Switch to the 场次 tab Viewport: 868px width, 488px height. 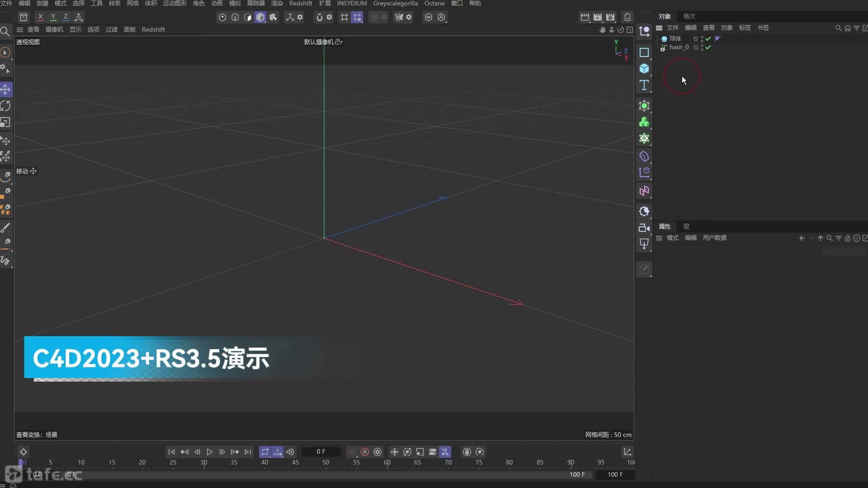click(689, 16)
